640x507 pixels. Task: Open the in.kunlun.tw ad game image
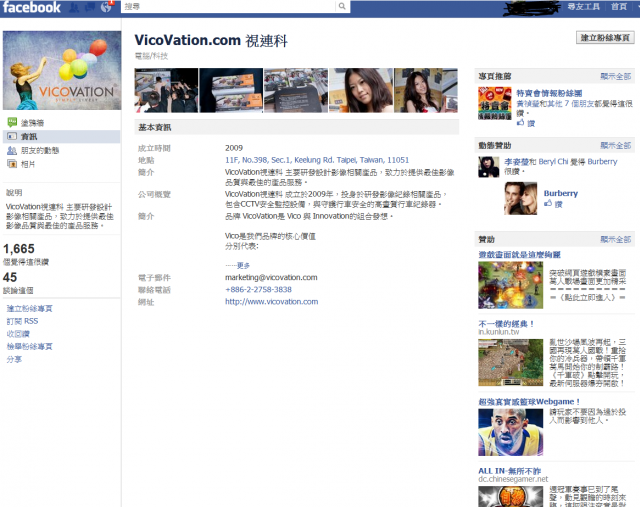point(511,362)
